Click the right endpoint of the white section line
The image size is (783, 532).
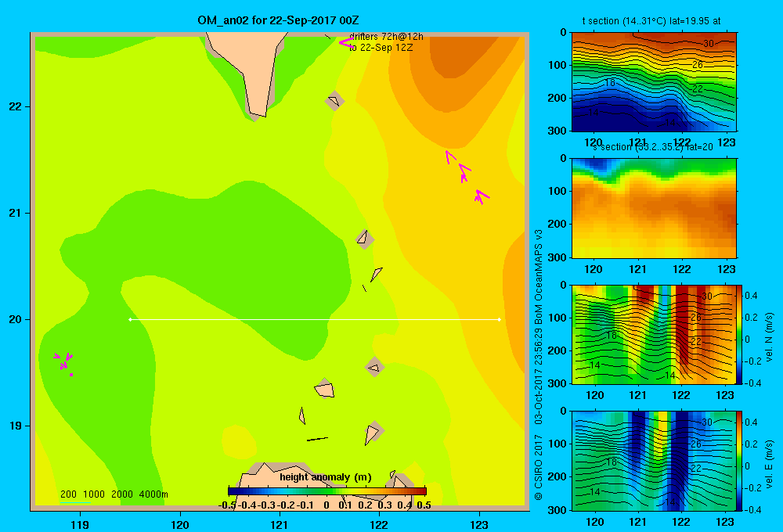[500, 319]
